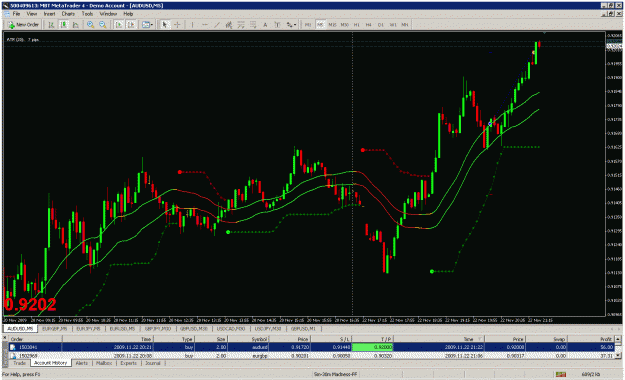
Task: Select the equidistant channel tool
Action: pos(229,25)
